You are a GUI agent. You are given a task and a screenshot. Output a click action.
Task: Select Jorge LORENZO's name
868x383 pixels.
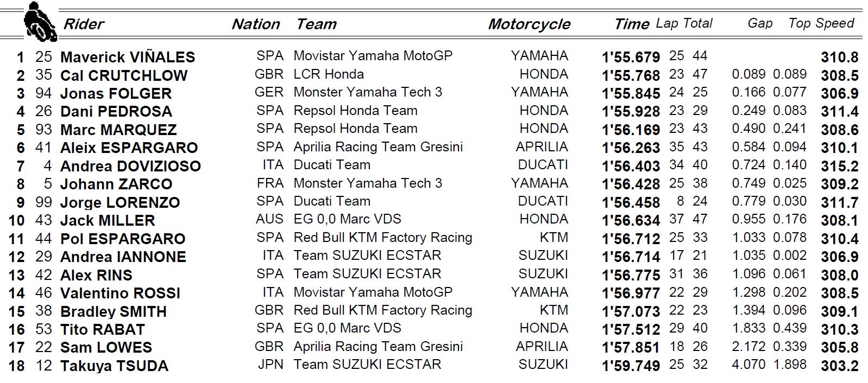coord(120,203)
